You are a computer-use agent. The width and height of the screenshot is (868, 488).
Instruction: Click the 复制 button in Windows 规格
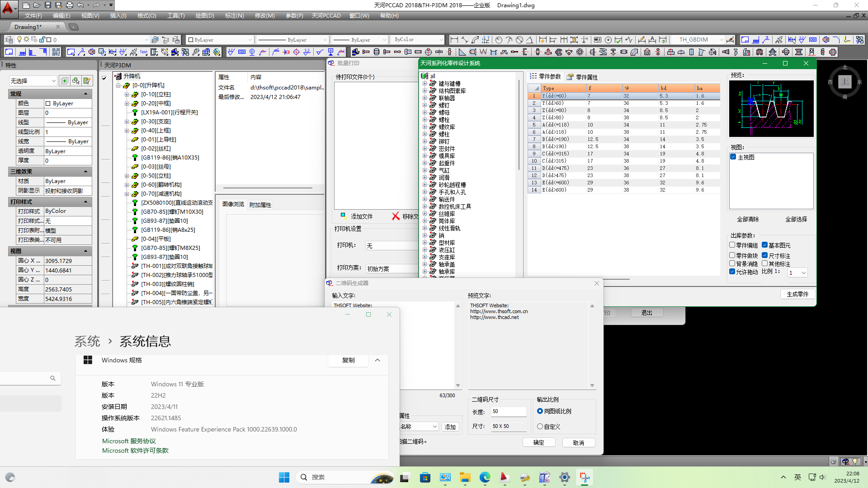(x=348, y=360)
